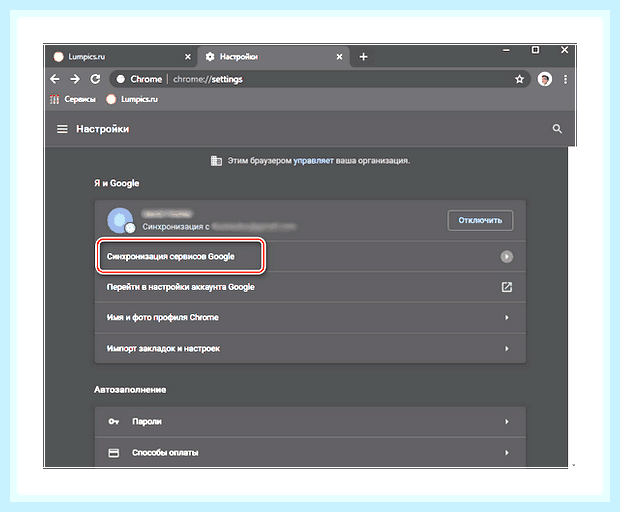
Task: Click the browser back arrow
Action: pyautogui.click(x=55, y=79)
